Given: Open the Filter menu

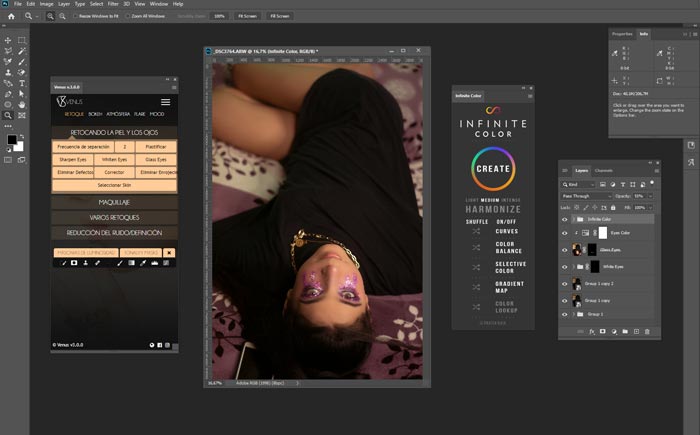Looking at the screenshot, I should tap(113, 4).
